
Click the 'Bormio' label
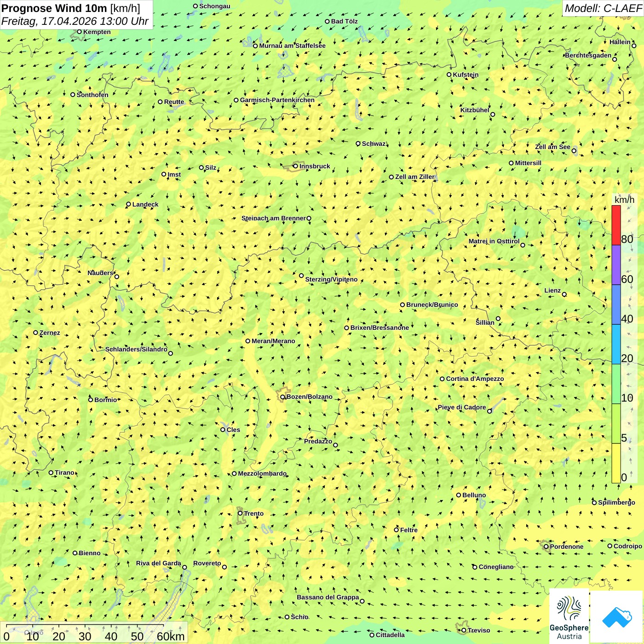tap(105, 400)
